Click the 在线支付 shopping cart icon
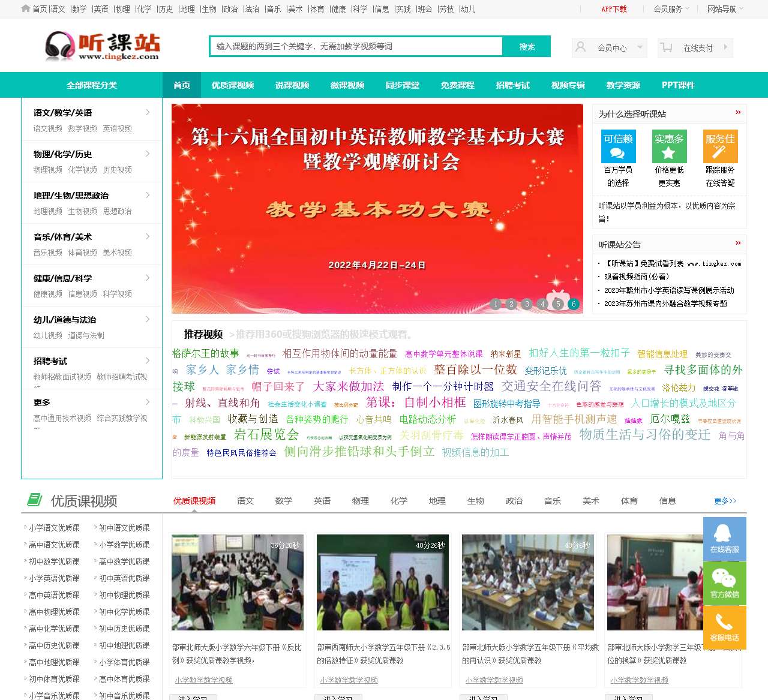The width and height of the screenshot is (768, 700). (x=667, y=47)
